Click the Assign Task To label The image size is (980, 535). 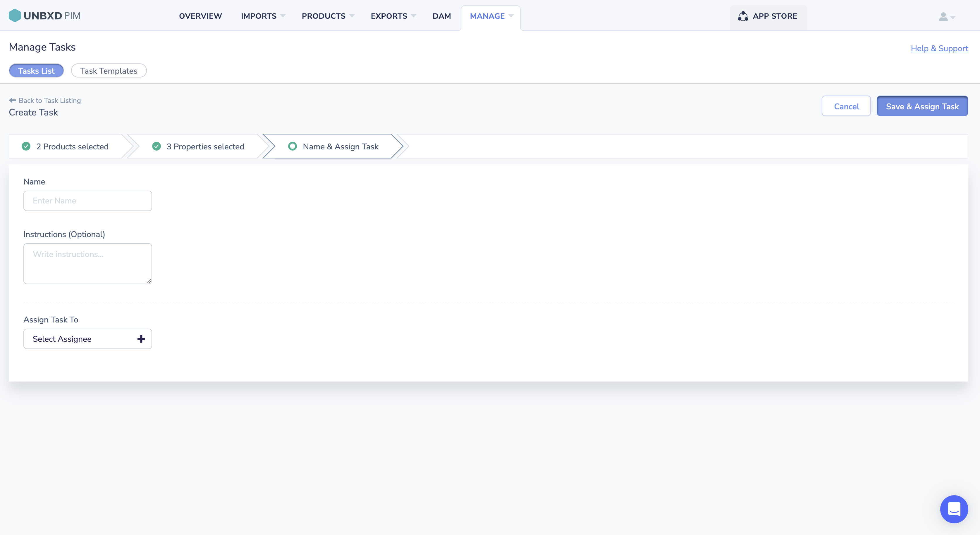[x=51, y=320]
